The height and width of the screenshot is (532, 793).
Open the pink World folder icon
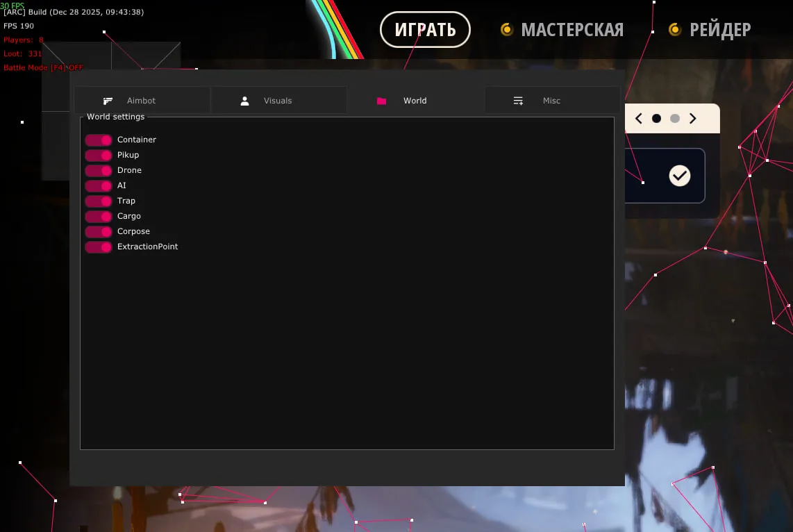pos(381,100)
